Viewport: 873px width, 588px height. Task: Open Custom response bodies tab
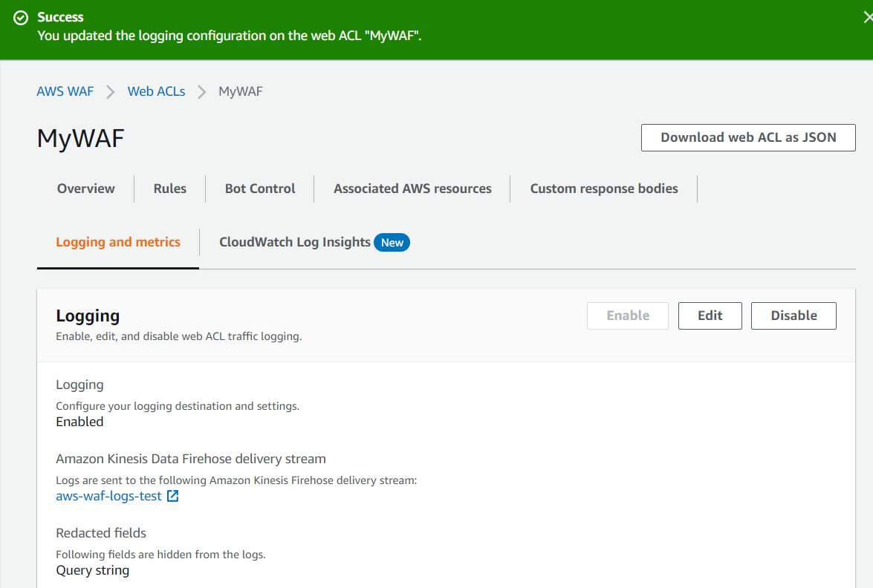(x=604, y=189)
